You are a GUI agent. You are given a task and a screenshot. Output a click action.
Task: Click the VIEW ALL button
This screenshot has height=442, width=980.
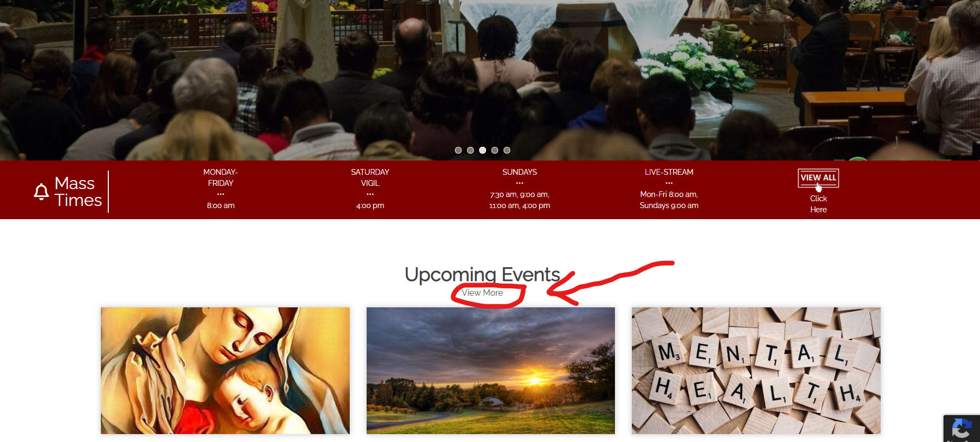tap(818, 178)
